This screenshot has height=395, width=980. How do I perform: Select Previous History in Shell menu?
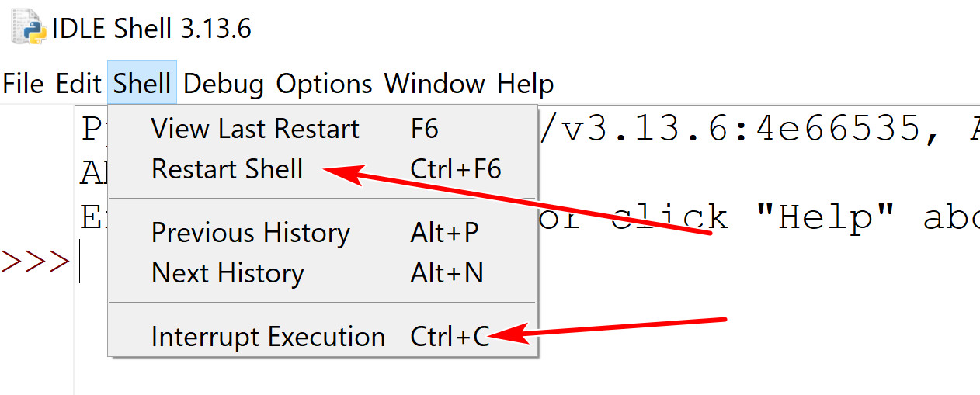tap(250, 233)
